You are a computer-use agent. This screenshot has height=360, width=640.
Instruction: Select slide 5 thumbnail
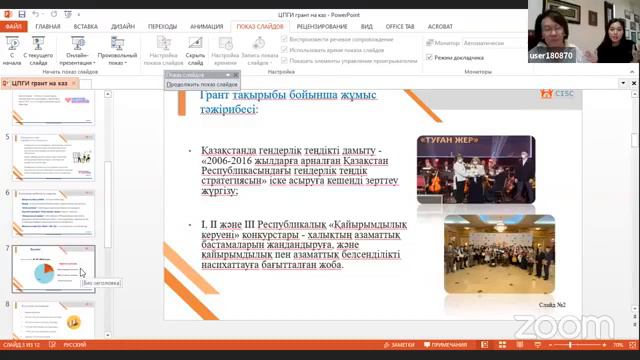click(53, 157)
